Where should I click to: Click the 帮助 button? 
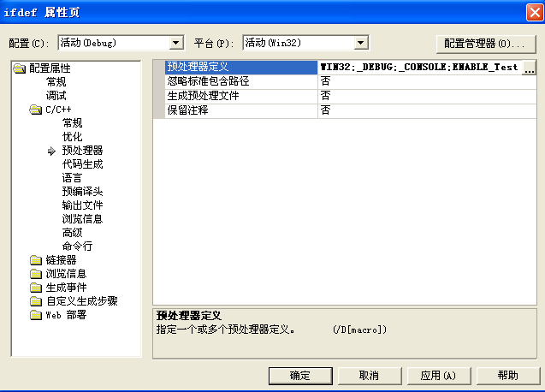(x=508, y=376)
